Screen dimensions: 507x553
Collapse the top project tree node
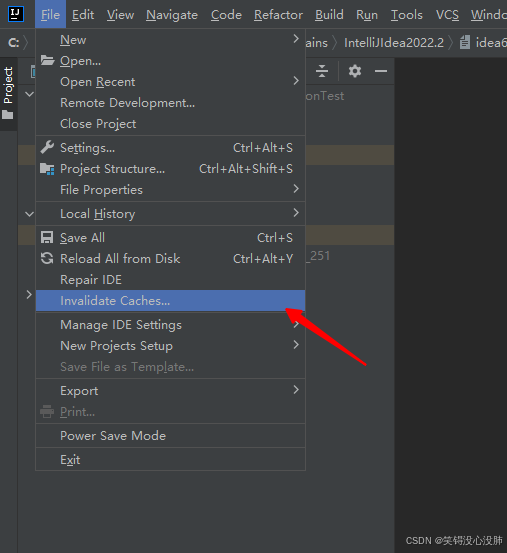(30, 94)
